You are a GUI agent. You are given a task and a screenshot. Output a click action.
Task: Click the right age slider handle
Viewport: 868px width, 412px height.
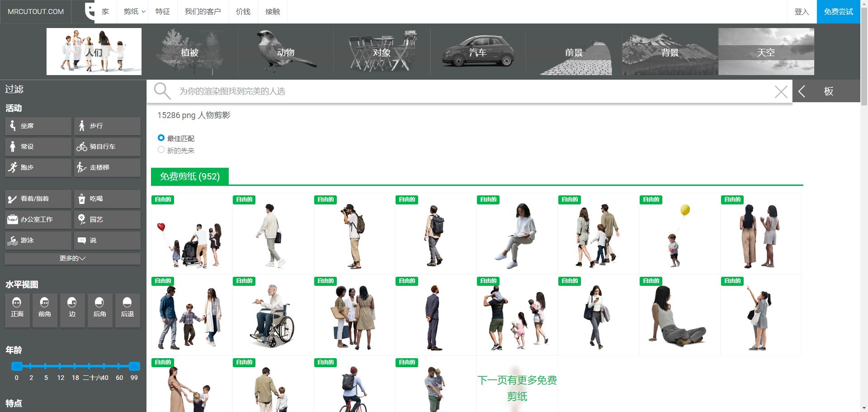click(134, 366)
